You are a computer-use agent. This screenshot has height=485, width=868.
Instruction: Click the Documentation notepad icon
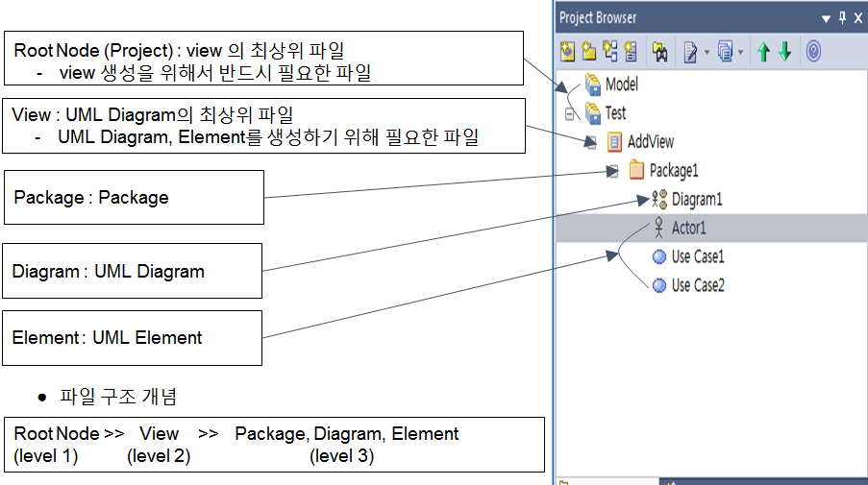click(690, 52)
